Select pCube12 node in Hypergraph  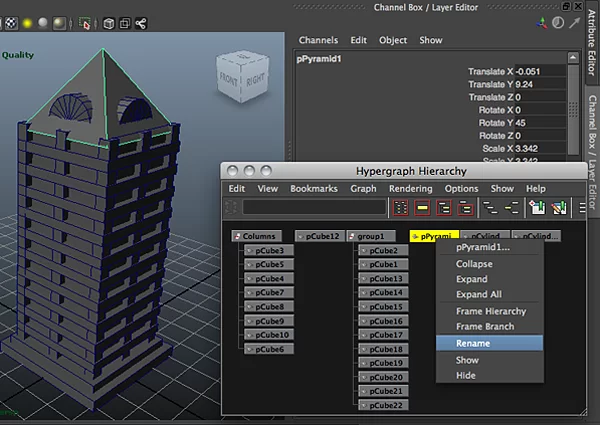coord(319,236)
